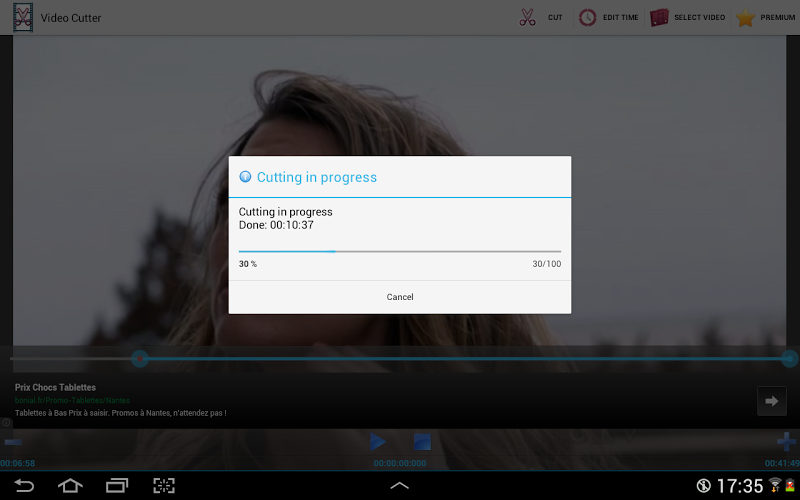Click the Select Video film icon
This screenshot has width=800, height=500.
[x=659, y=17]
